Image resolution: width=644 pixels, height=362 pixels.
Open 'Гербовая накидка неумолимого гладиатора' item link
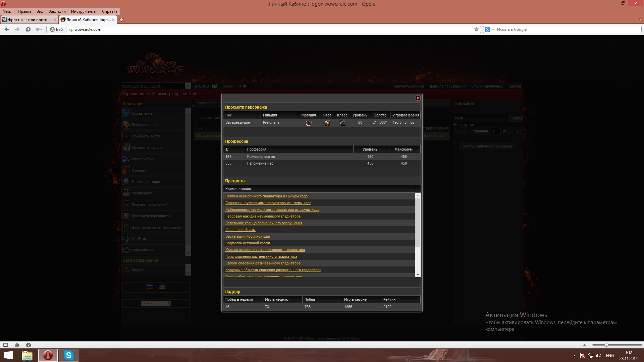coord(263,217)
